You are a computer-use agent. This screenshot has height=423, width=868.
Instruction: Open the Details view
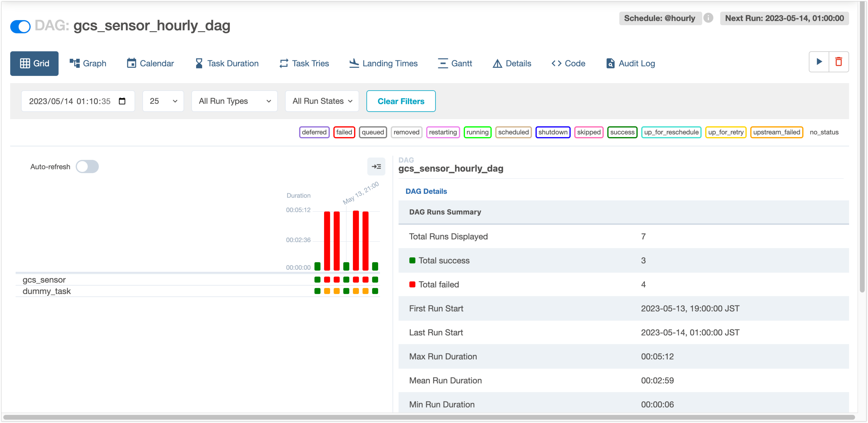pyautogui.click(x=512, y=63)
